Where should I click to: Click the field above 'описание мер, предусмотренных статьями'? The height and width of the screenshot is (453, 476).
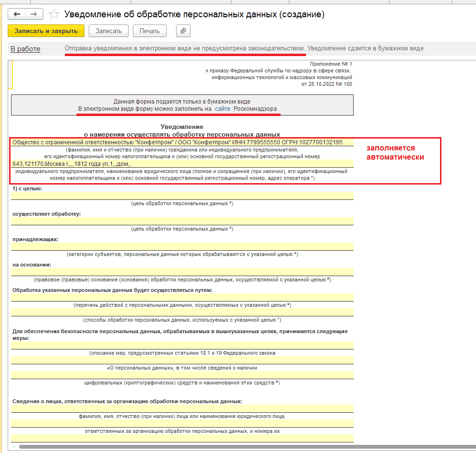click(x=182, y=345)
